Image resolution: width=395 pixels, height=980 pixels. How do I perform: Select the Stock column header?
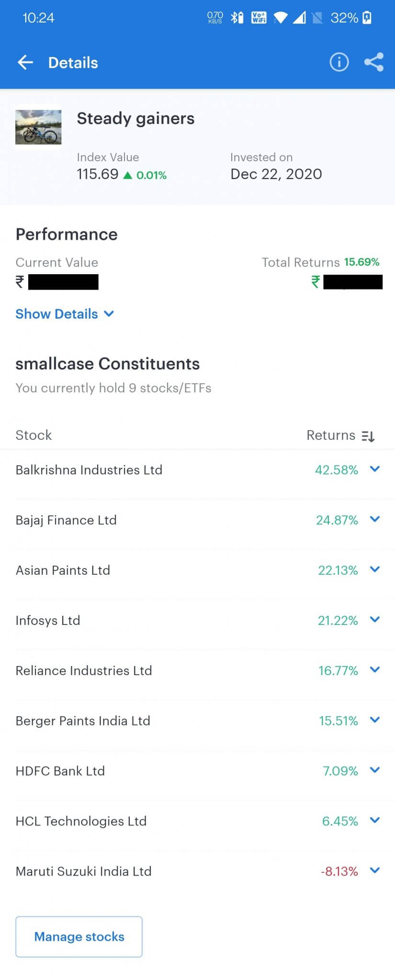pos(34,435)
